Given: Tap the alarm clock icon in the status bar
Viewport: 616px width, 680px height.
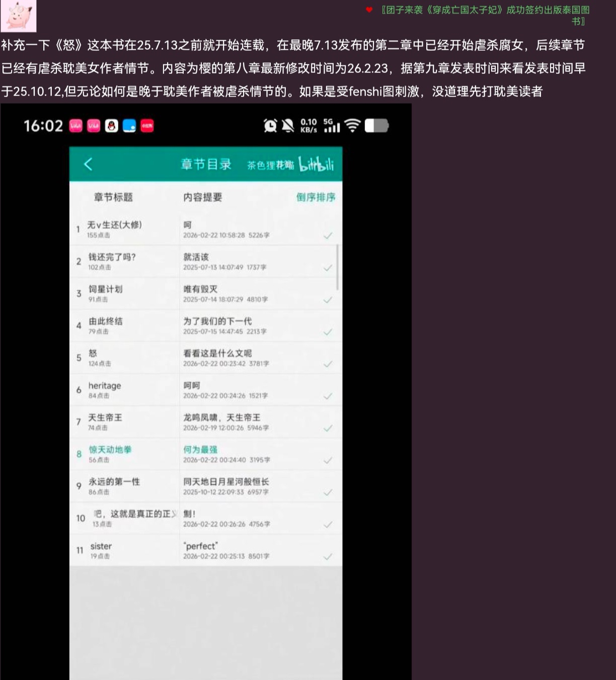Looking at the screenshot, I should pyautogui.click(x=270, y=126).
